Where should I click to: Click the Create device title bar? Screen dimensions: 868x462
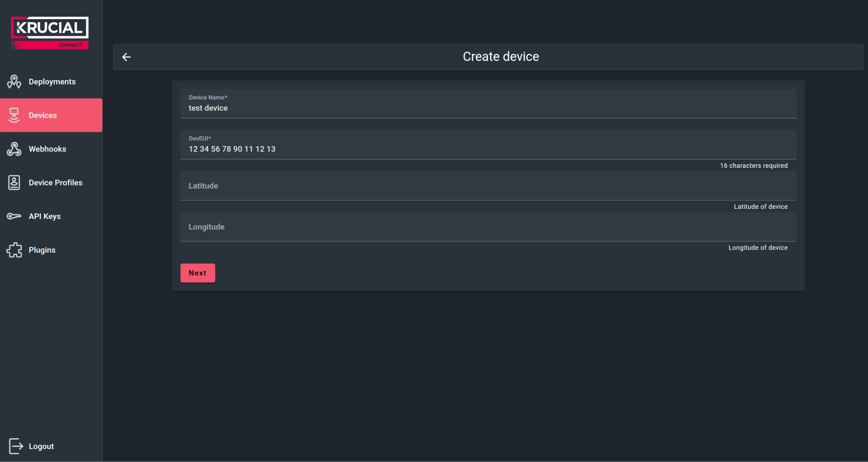(500, 56)
